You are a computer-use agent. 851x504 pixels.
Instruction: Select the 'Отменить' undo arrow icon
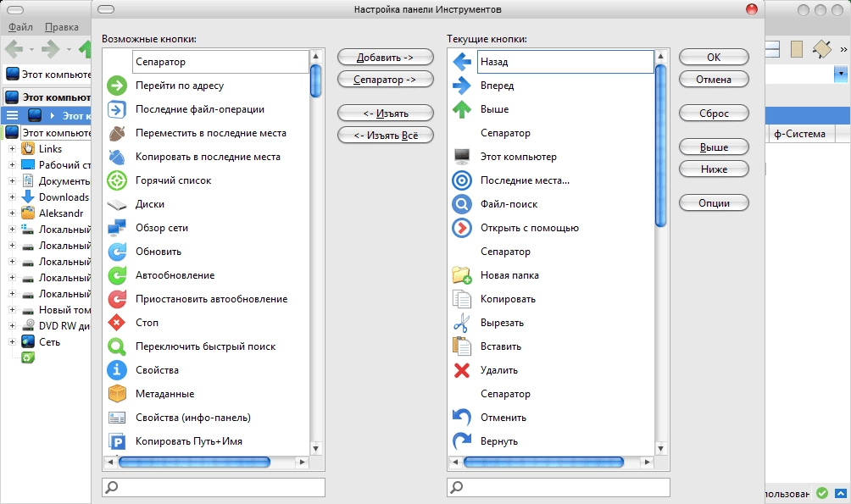(x=462, y=418)
